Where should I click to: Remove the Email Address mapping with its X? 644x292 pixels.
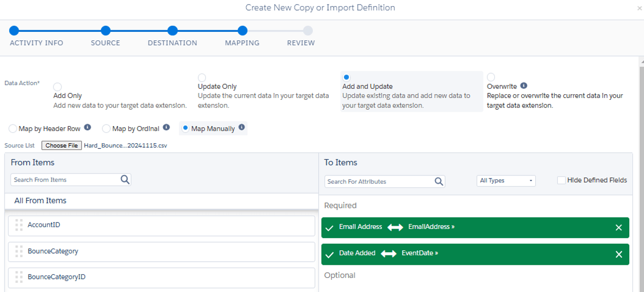[x=619, y=227]
